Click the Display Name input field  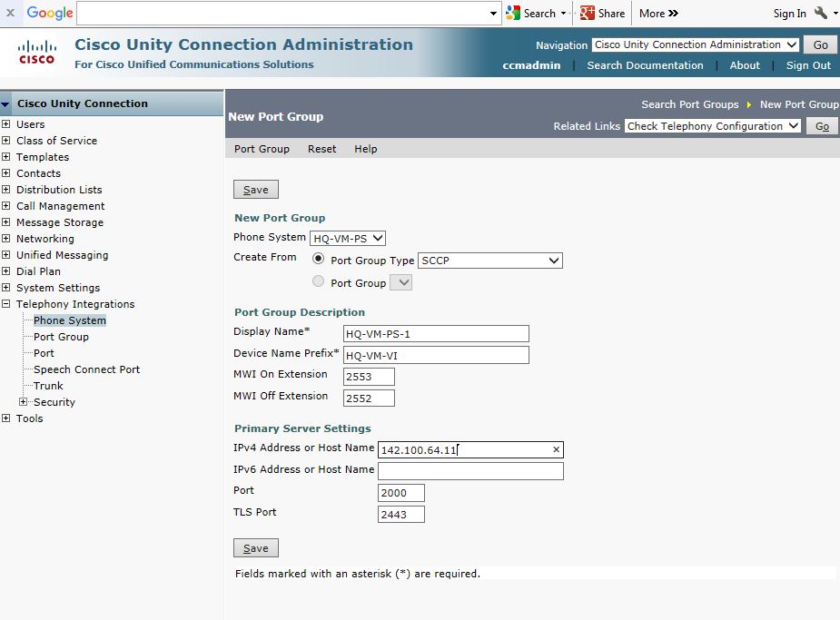point(436,333)
